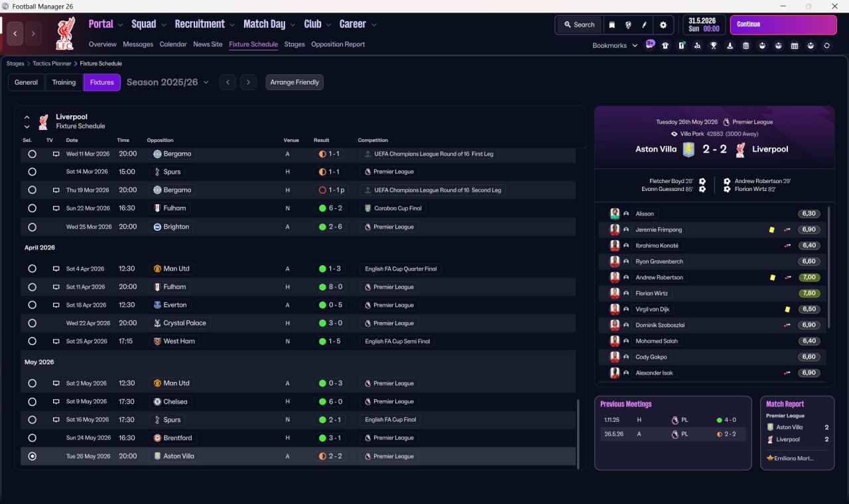849x504 pixels.
Task: Open the settings gear icon
Action: [x=663, y=25]
